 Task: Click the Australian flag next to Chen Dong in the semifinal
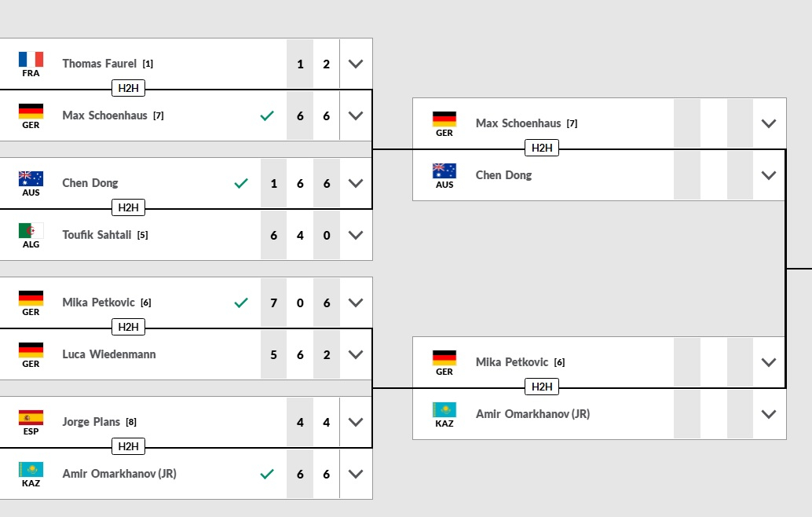pyautogui.click(x=444, y=171)
